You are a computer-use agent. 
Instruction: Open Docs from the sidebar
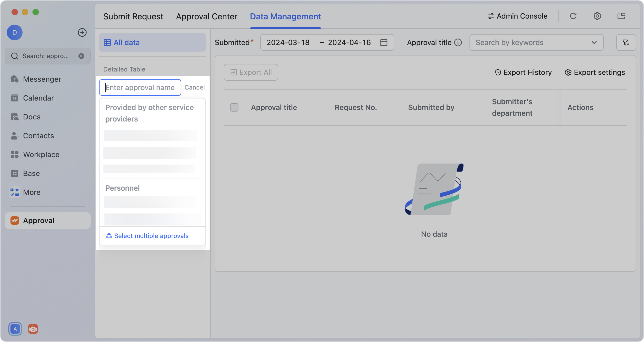click(31, 117)
